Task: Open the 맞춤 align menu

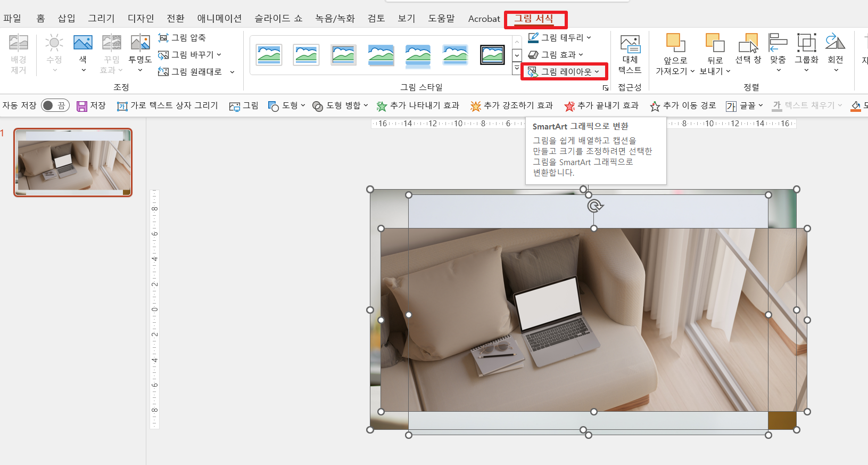Action: coord(778,53)
